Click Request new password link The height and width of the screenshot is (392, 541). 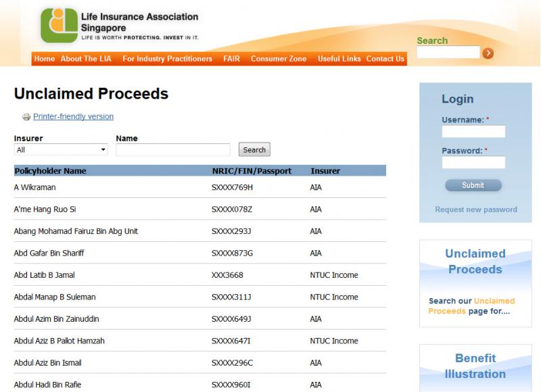point(476,210)
